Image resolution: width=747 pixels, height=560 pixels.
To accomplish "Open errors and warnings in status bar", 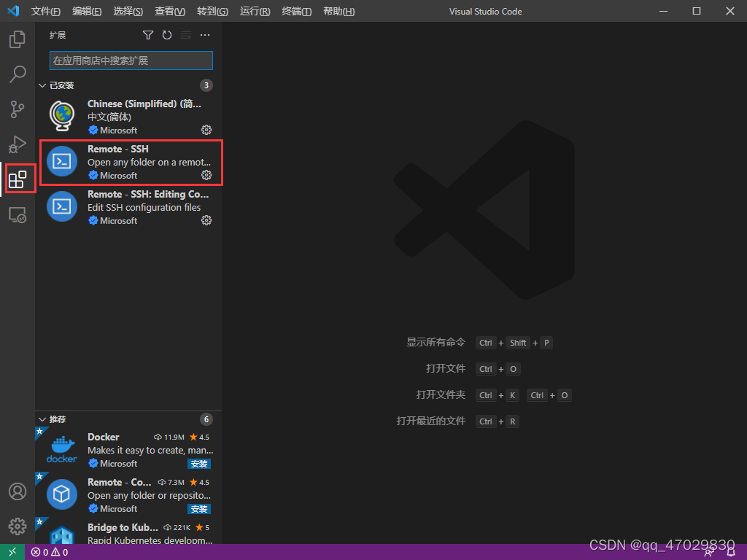I will point(50,553).
